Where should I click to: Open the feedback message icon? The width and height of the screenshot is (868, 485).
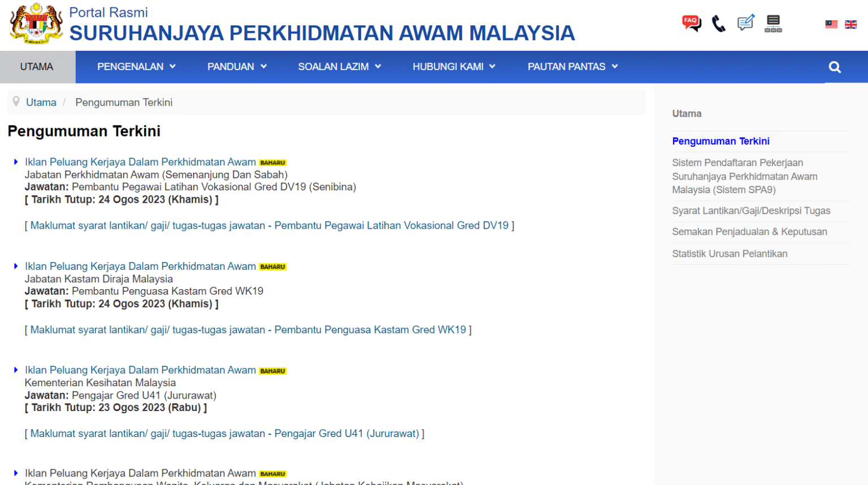[x=745, y=23]
